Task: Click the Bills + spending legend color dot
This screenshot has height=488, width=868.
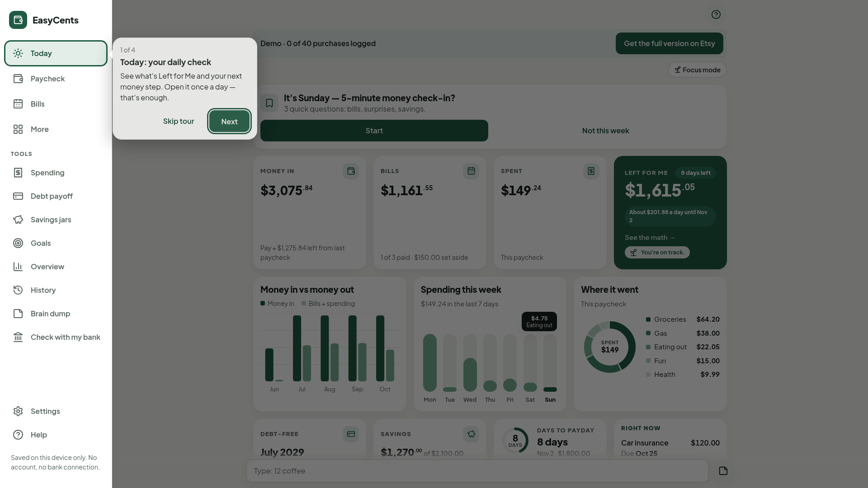Action: pos(304,303)
